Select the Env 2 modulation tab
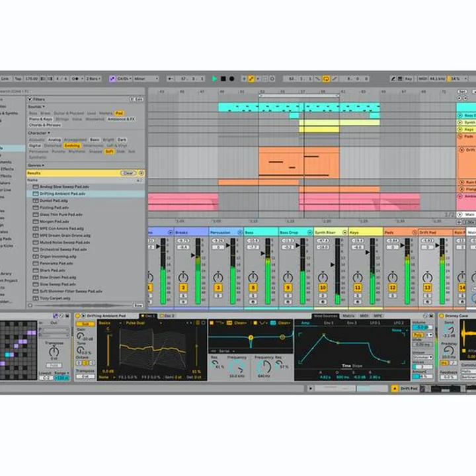Viewport: 476px width, 476px height. pos(329,323)
